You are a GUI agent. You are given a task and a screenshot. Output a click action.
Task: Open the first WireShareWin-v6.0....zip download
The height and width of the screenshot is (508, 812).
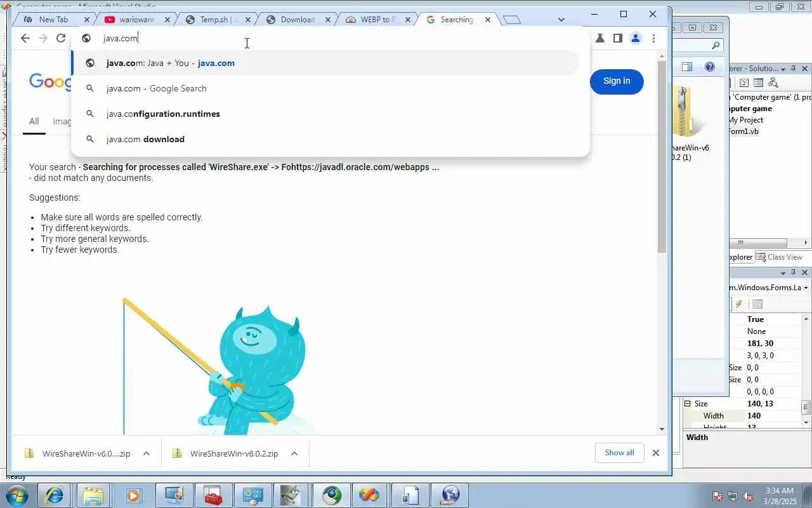point(77,453)
